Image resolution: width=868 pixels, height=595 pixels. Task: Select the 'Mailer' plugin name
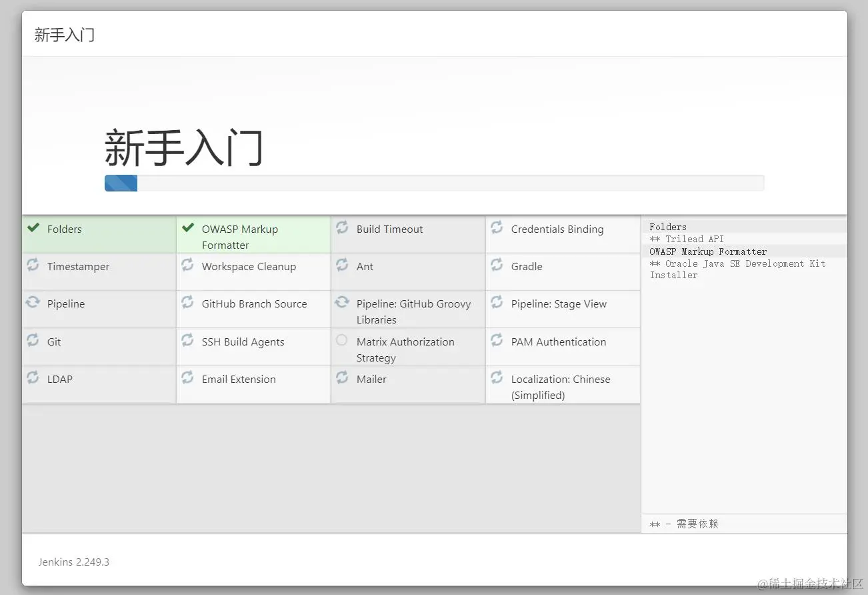pos(371,379)
